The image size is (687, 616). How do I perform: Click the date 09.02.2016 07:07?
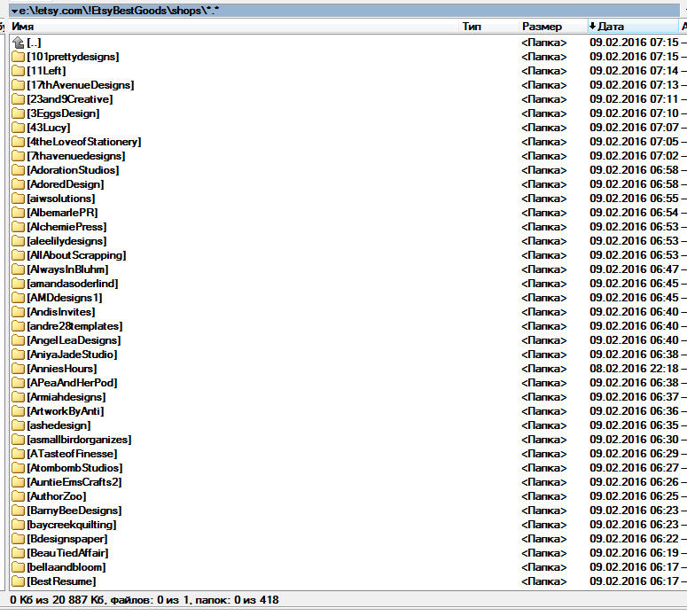(634, 128)
